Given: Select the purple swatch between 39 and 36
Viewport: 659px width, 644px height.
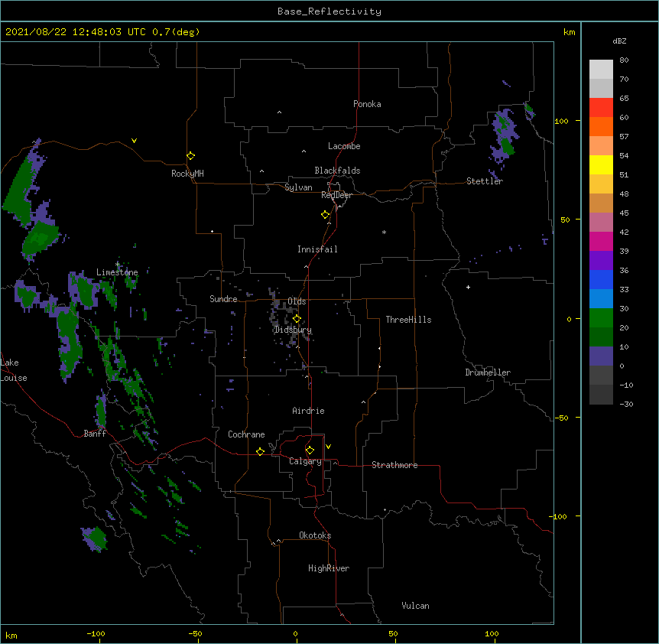Looking at the screenshot, I should (601, 260).
